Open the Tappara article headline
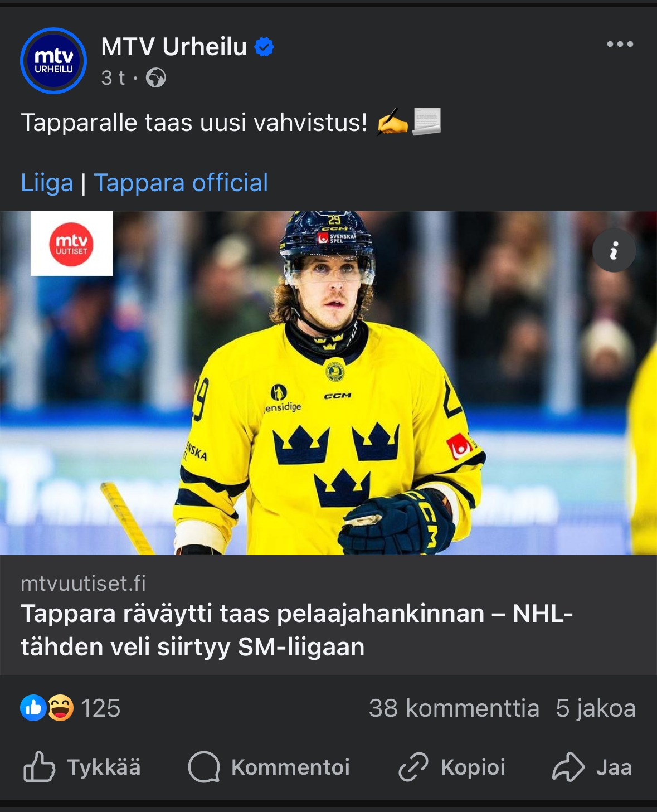The image size is (657, 812). pyautogui.click(x=296, y=630)
